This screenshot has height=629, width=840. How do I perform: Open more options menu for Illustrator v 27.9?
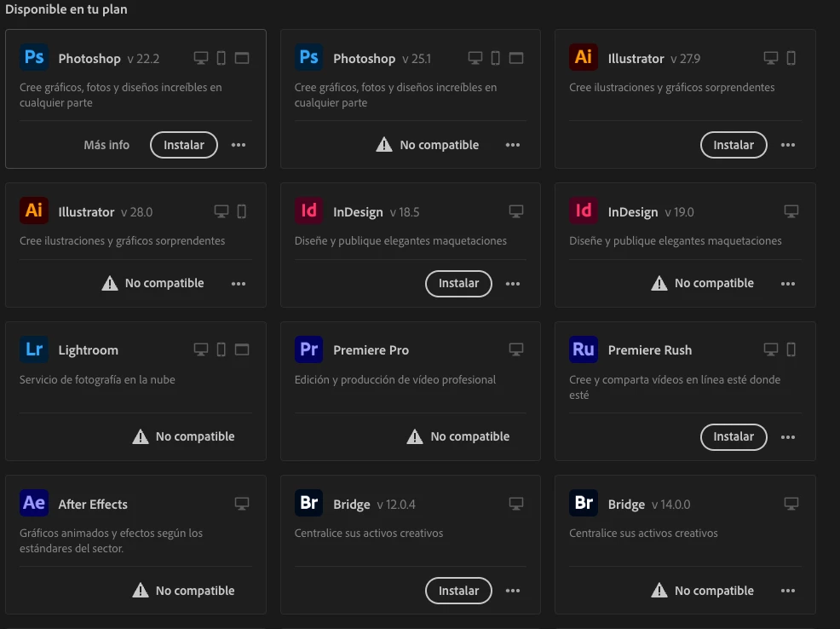click(788, 145)
